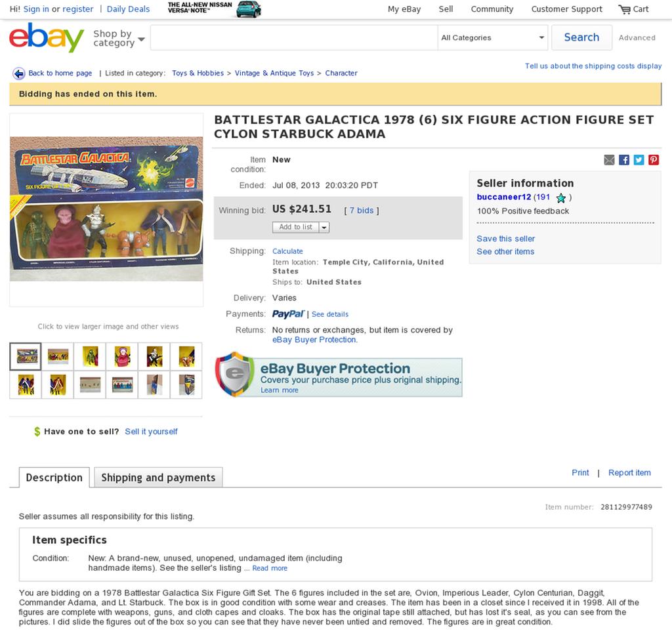The height and width of the screenshot is (639, 672).
Task: Click in the search input field
Action: tap(293, 37)
